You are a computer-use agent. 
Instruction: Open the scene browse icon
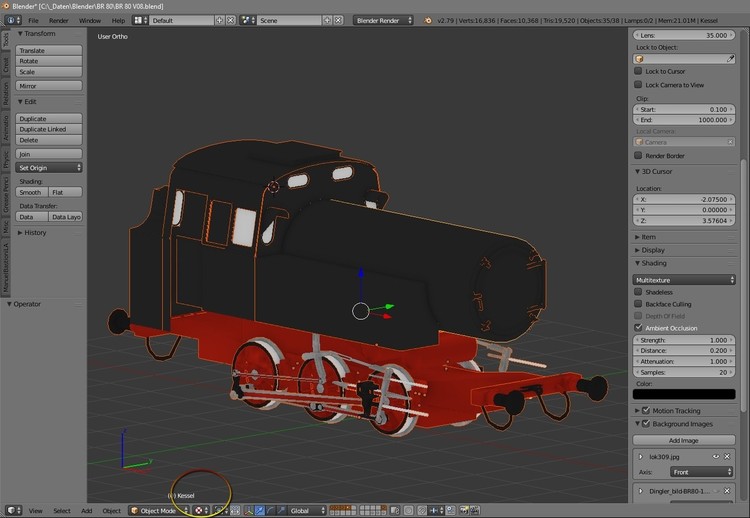(248, 20)
